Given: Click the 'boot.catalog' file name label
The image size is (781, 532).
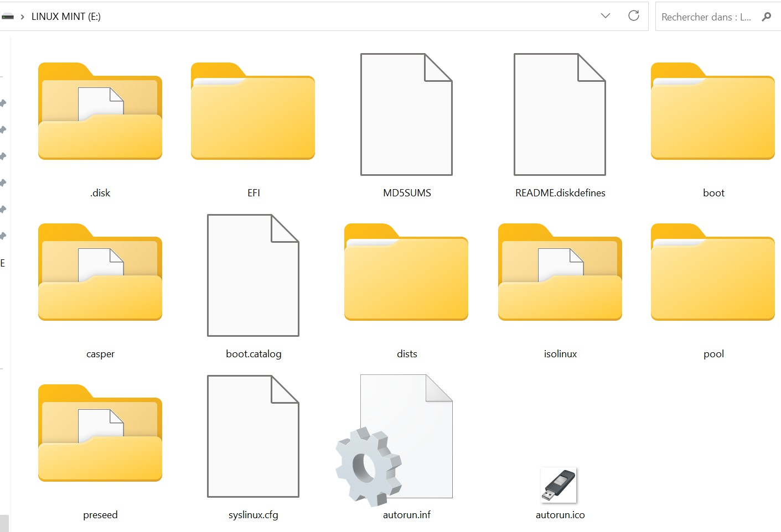Looking at the screenshot, I should tap(254, 354).
